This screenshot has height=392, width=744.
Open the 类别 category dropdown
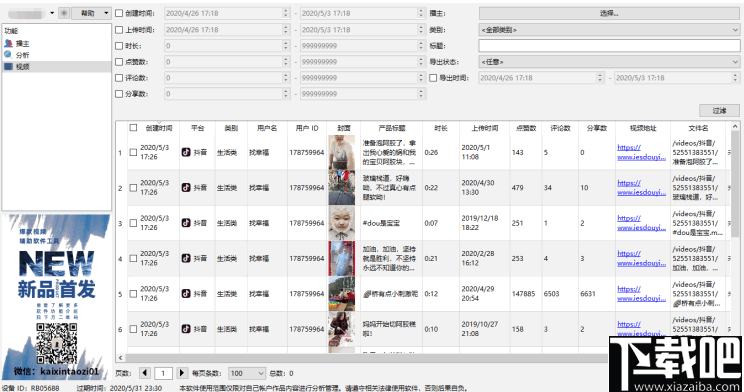coord(609,29)
